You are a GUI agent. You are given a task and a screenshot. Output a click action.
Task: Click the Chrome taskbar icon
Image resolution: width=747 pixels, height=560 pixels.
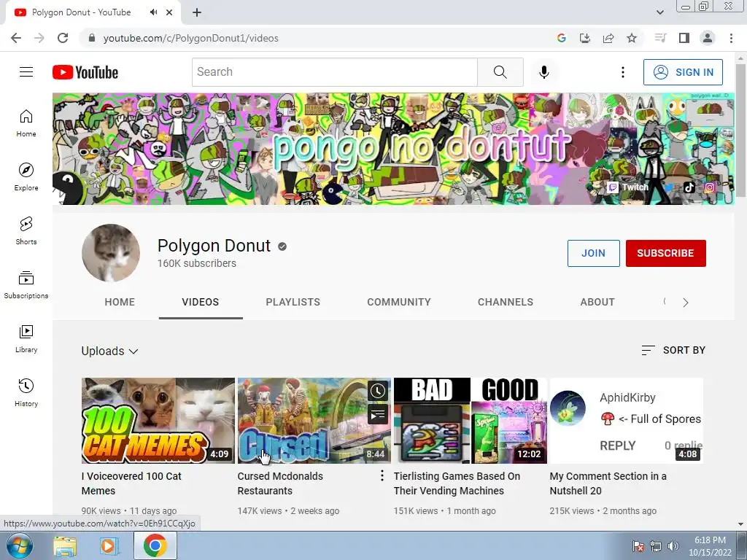click(155, 545)
